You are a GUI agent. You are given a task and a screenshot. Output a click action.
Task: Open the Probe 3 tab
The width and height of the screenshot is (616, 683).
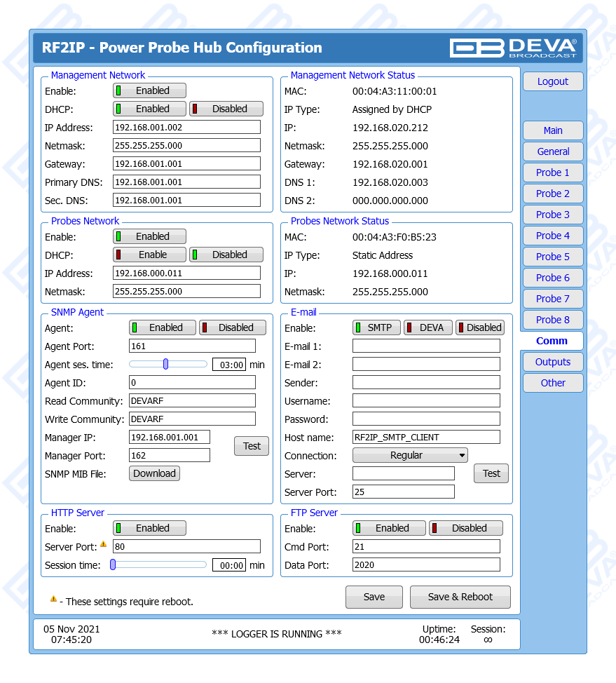[553, 215]
